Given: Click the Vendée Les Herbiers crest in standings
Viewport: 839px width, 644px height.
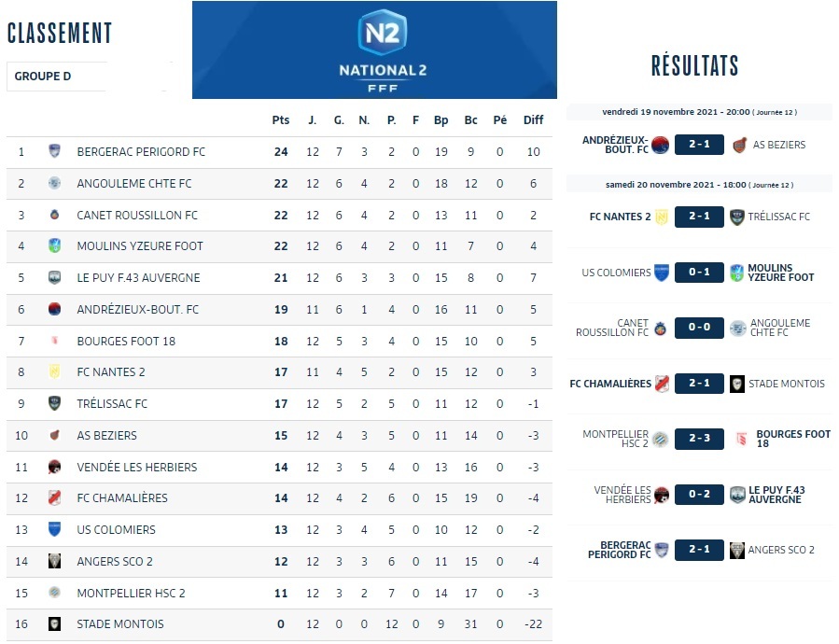Looking at the screenshot, I should click(54, 467).
